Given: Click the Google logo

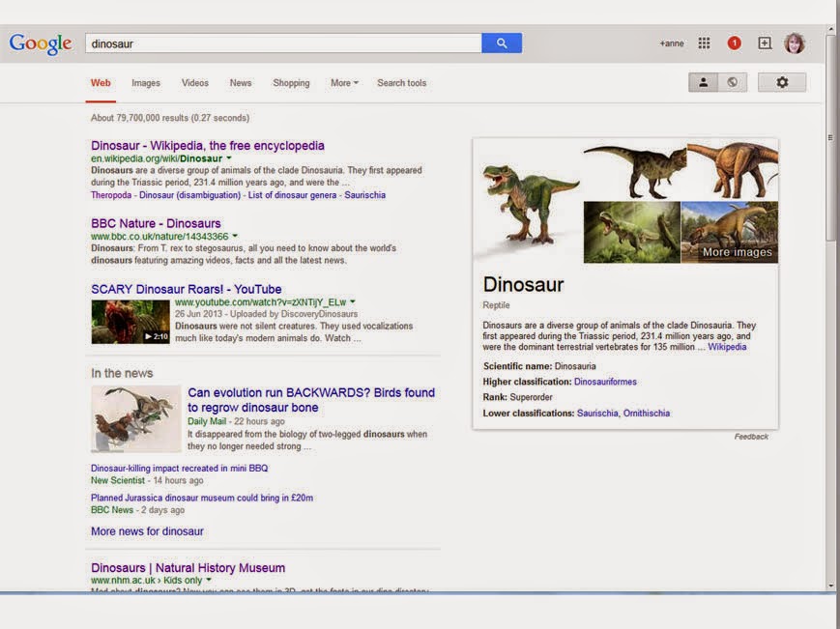Looking at the screenshot, I should [x=41, y=43].
